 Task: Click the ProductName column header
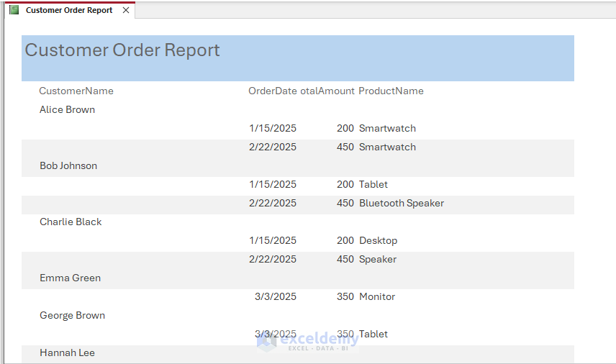391,91
